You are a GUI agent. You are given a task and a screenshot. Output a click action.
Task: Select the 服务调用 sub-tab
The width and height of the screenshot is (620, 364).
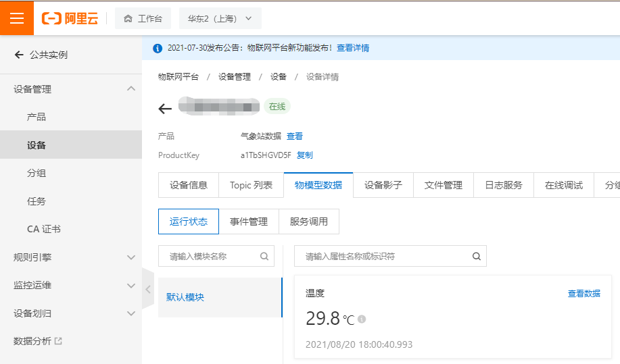[x=309, y=222]
